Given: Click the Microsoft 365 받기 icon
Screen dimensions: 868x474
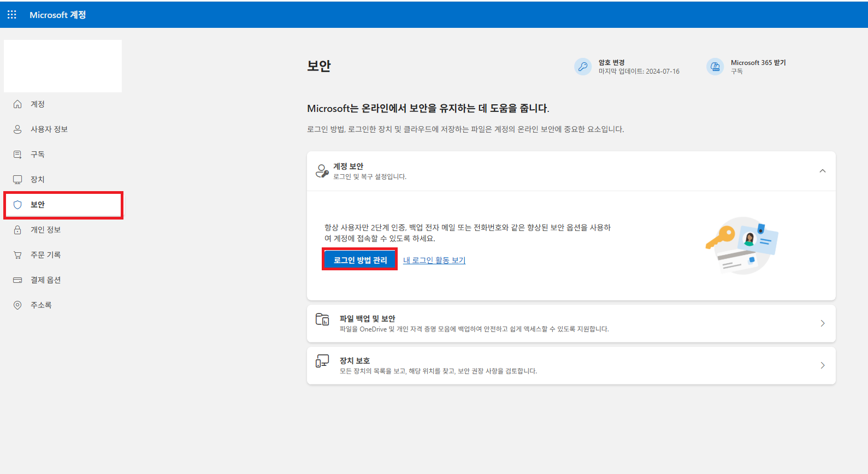Looking at the screenshot, I should pos(715,67).
